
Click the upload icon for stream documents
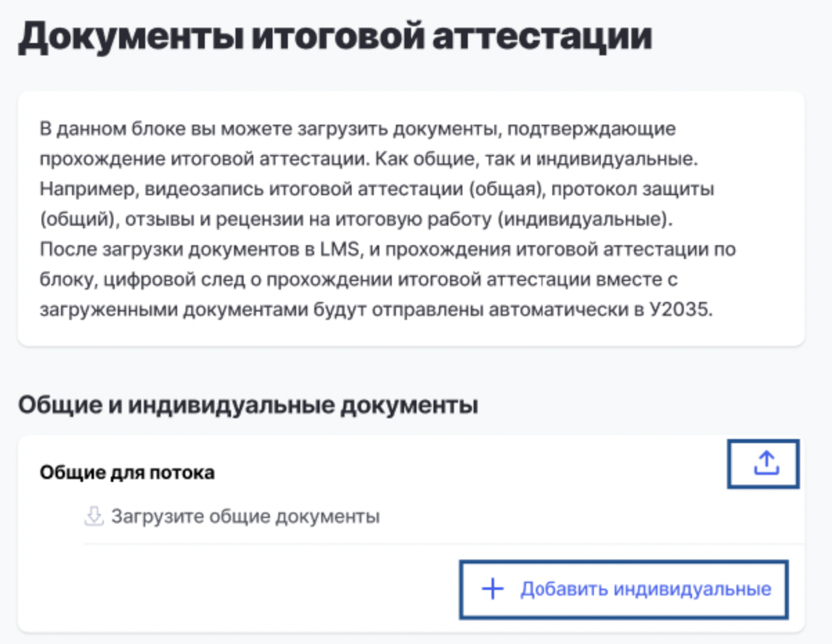click(763, 463)
